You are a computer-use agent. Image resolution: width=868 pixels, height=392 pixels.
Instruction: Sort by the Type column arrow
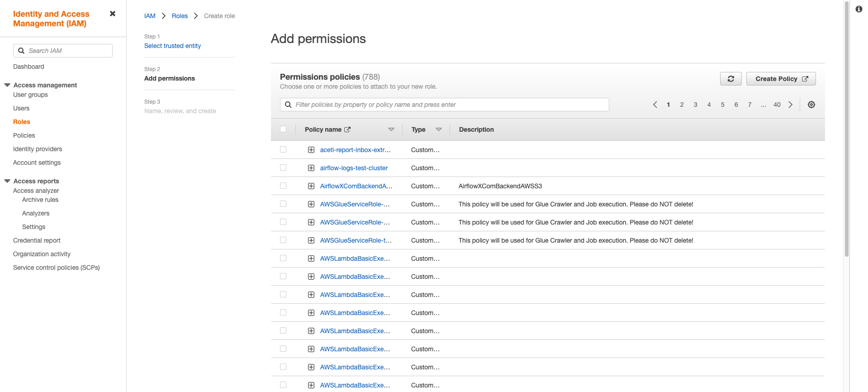[x=439, y=129]
